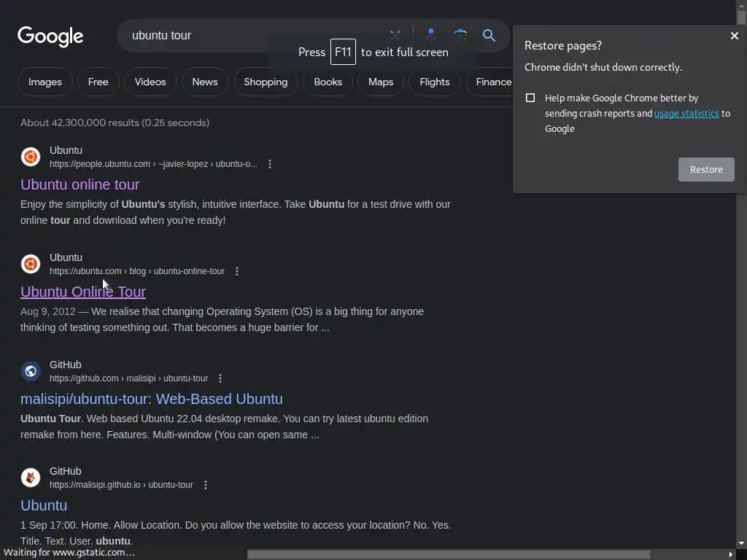Image resolution: width=747 pixels, height=560 pixels.
Task: Switch to the Videos tab
Action: [x=150, y=82]
